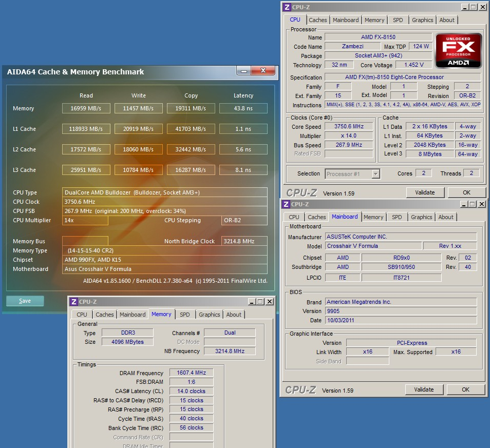Image resolution: width=490 pixels, height=448 pixels.
Task: Save the AIDA64 benchmark results
Action: pos(25,301)
